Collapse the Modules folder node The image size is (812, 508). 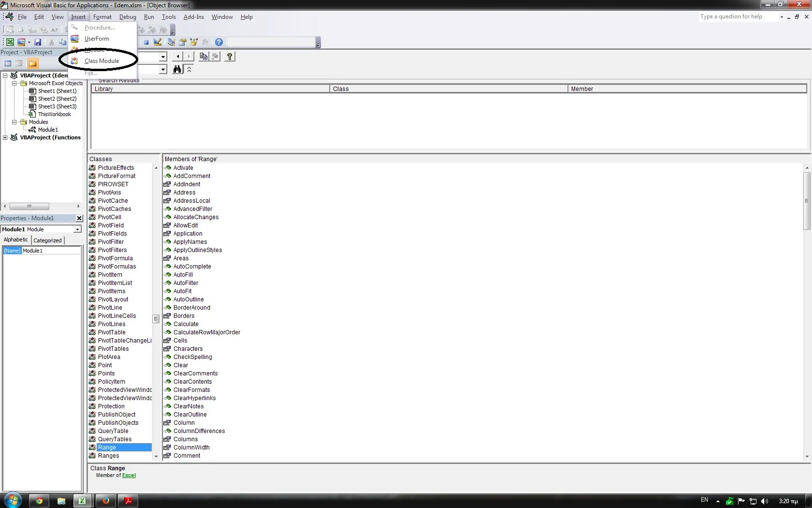click(x=14, y=122)
